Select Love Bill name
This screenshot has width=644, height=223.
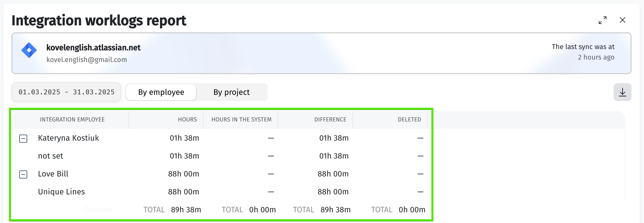[53, 174]
